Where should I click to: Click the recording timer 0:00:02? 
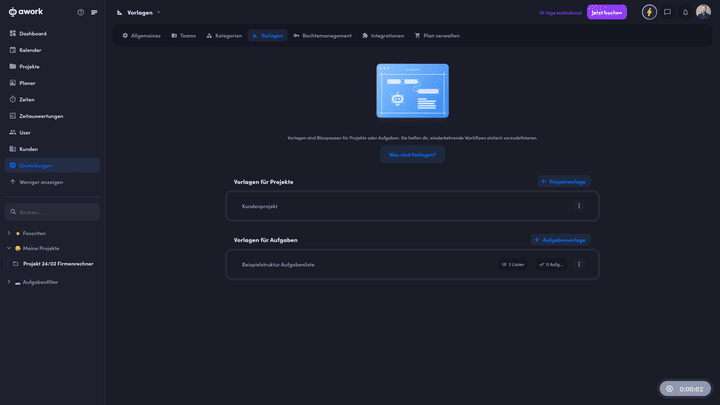tap(685, 389)
